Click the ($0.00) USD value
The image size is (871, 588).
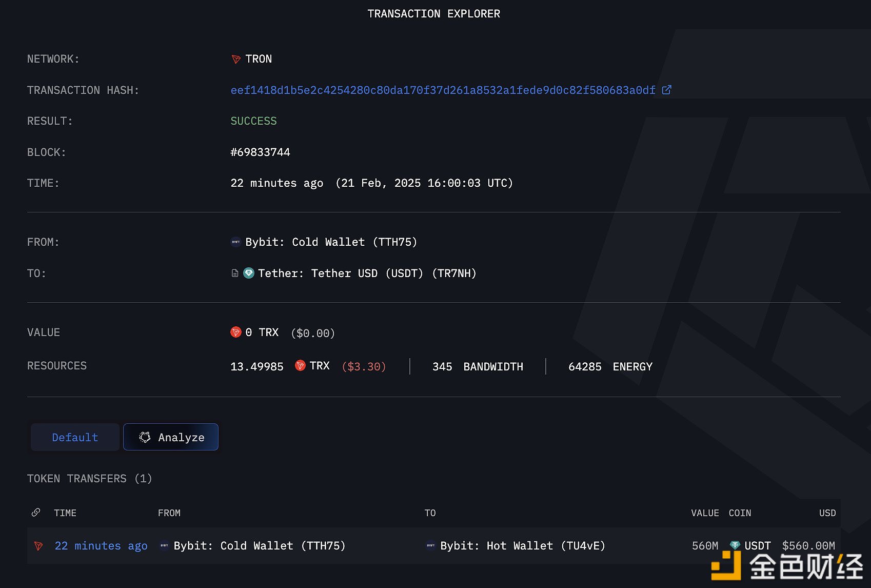click(313, 333)
